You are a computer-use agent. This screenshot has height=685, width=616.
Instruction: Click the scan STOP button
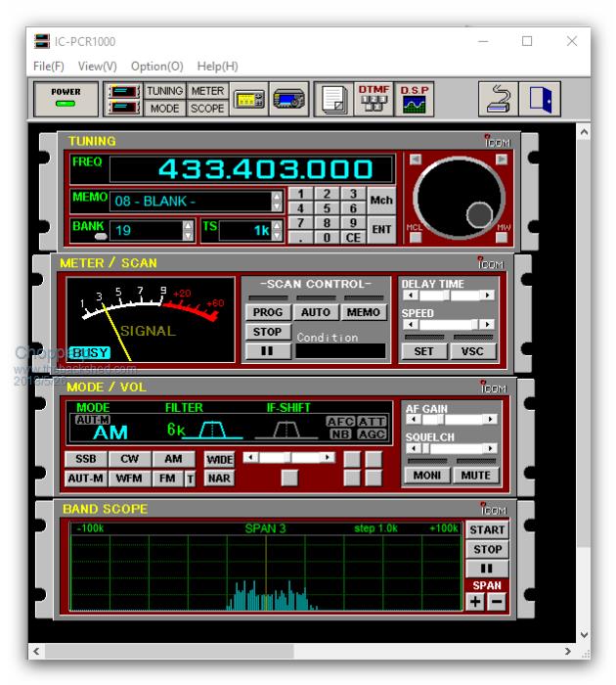[268, 332]
